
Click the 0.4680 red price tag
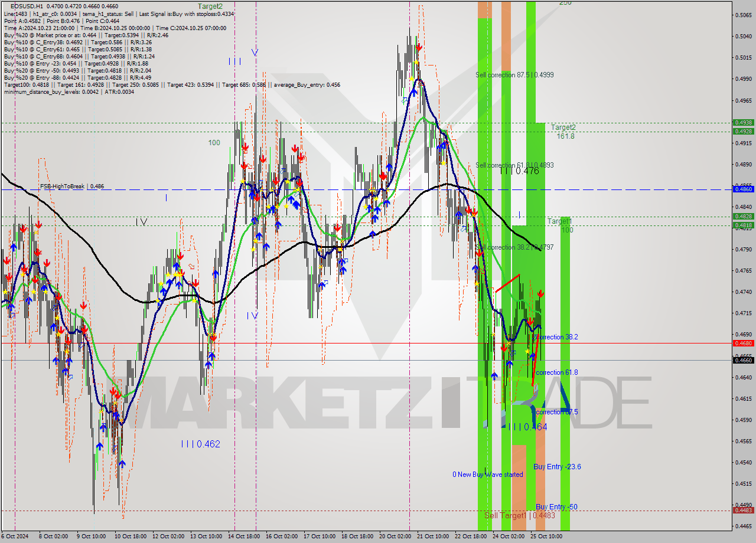click(742, 343)
